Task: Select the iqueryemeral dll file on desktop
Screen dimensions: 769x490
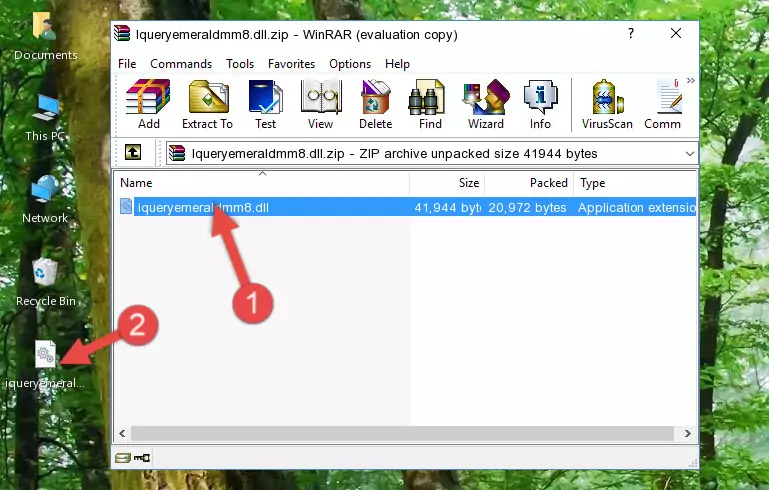Action: point(45,365)
